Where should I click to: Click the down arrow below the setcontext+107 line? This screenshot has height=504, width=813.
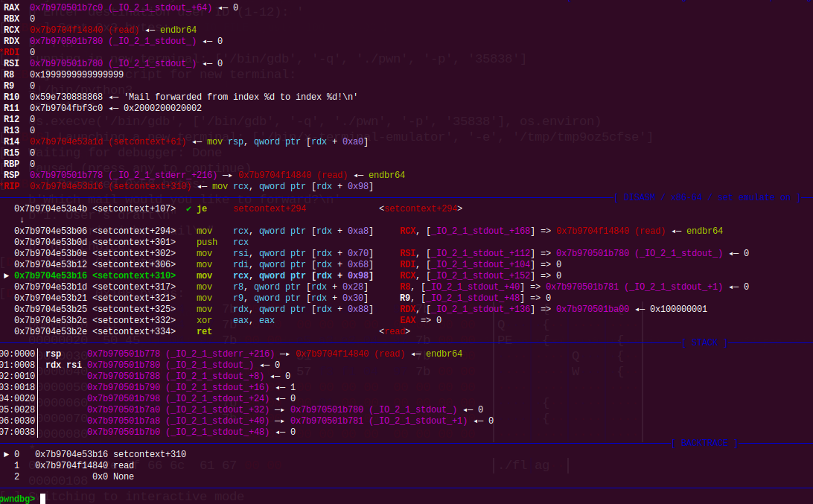coord(22,220)
